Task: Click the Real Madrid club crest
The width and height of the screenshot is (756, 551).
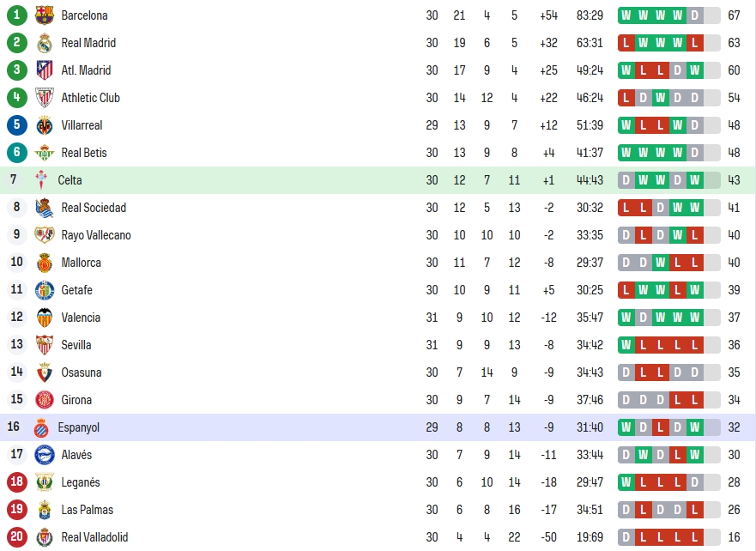Action: point(45,43)
